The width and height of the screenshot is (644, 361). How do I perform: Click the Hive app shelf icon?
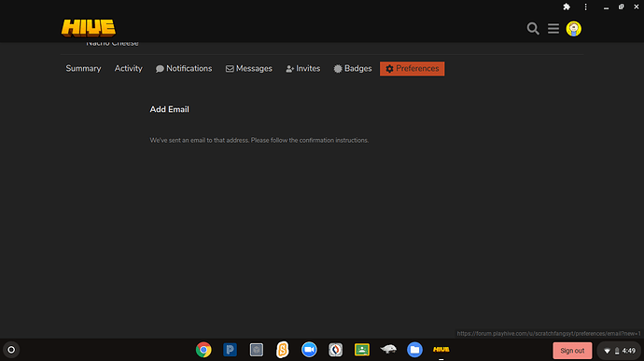441,350
